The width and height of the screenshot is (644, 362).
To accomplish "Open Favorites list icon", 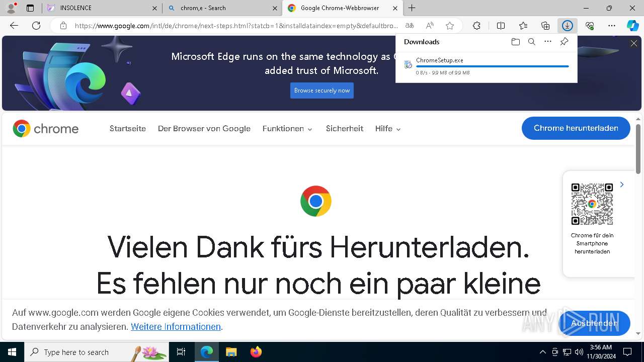I will pyautogui.click(x=523, y=26).
